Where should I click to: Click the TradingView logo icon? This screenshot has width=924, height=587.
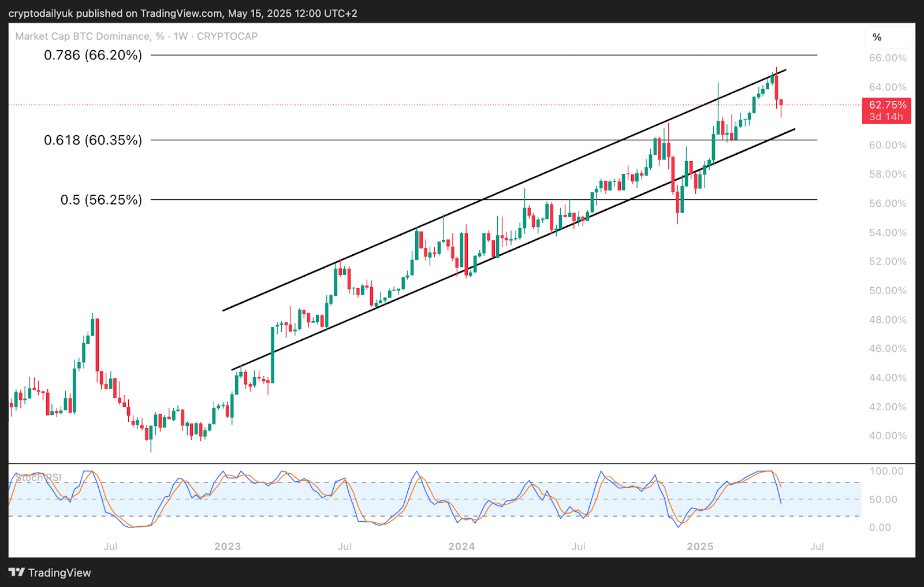[x=17, y=572]
